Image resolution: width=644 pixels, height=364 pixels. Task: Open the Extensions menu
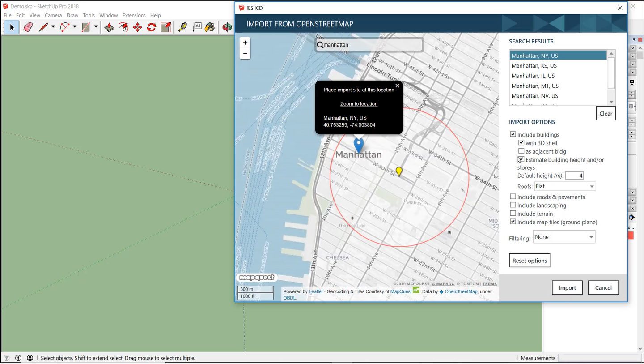tap(134, 15)
